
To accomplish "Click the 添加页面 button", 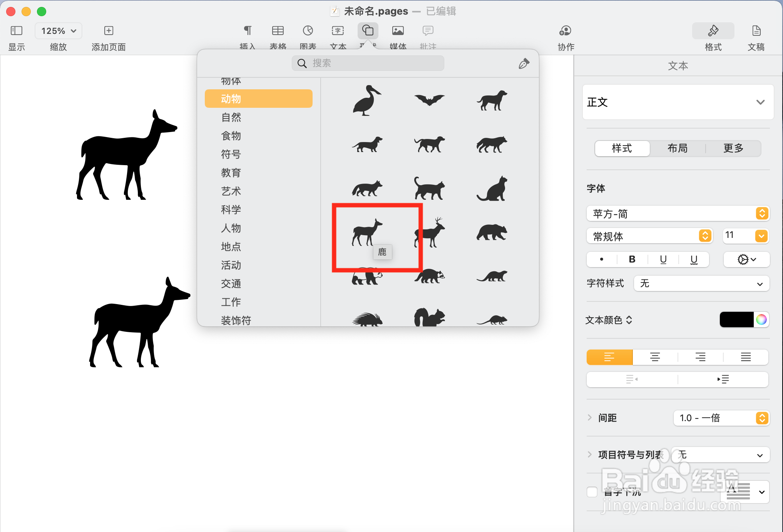I will point(109,31).
